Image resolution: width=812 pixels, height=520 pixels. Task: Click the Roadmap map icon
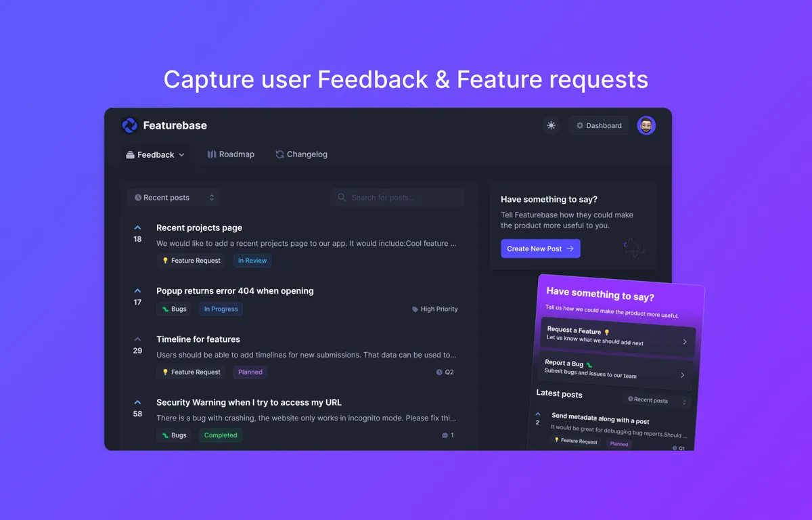pyautogui.click(x=212, y=154)
